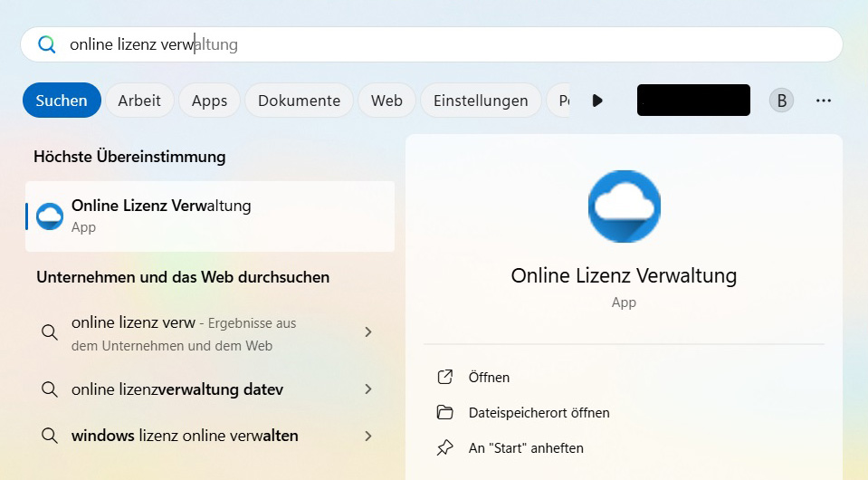Expand 'windows lizenz online verwalten' chevron

(x=368, y=436)
